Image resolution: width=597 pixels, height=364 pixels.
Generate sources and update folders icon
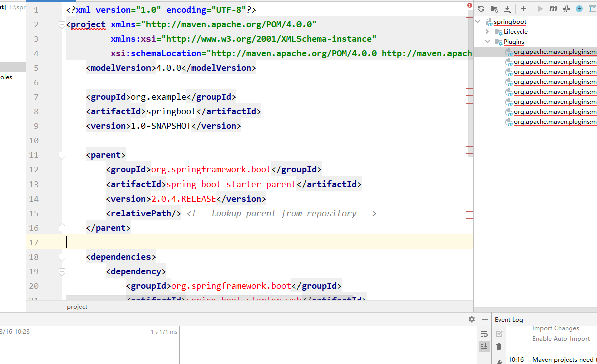pos(494,9)
